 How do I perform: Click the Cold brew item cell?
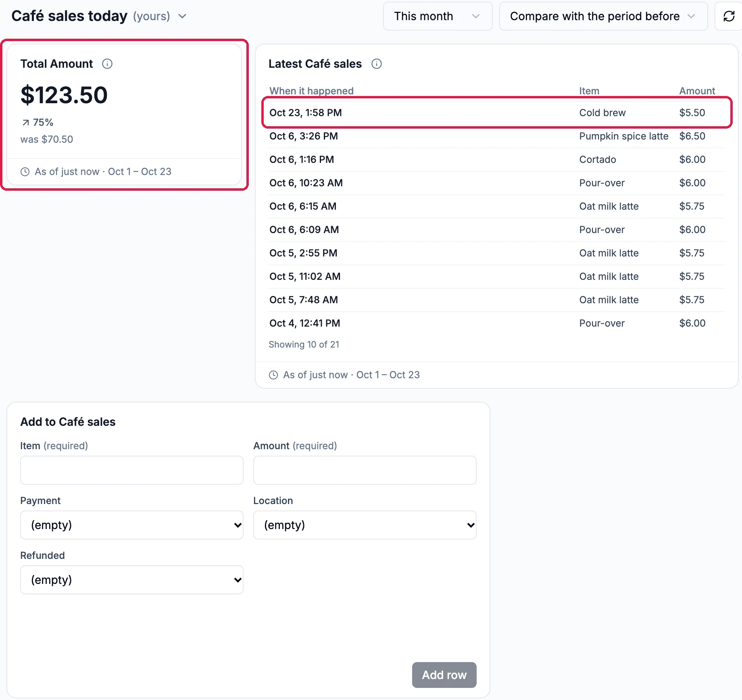click(x=602, y=113)
